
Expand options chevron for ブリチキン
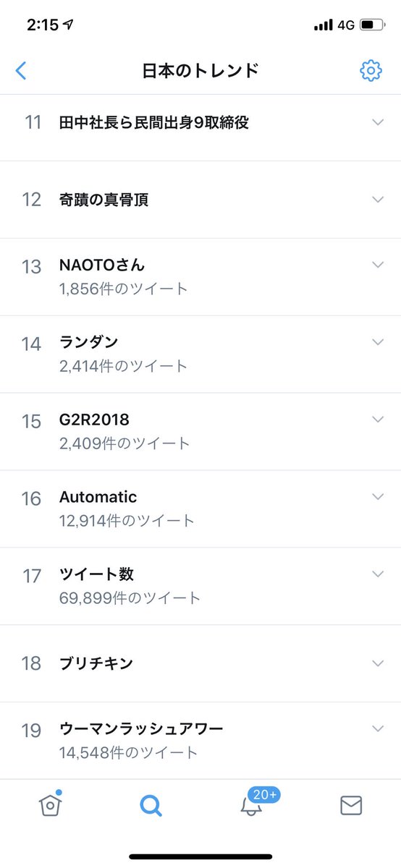377,663
